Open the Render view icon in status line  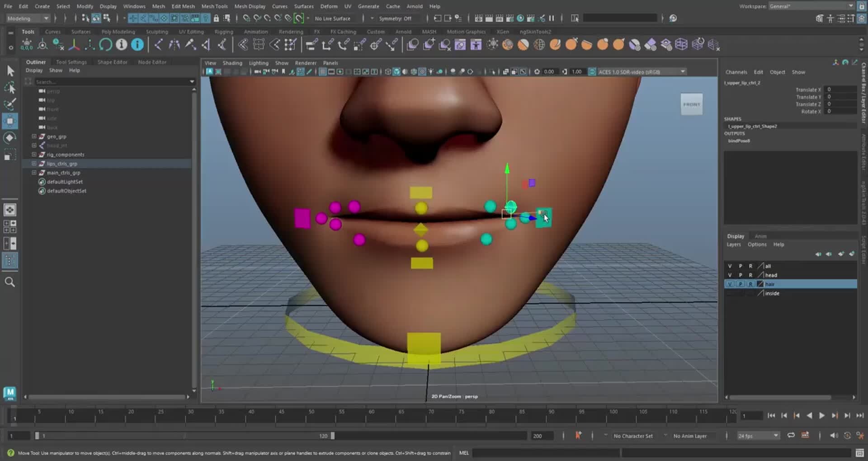point(479,18)
